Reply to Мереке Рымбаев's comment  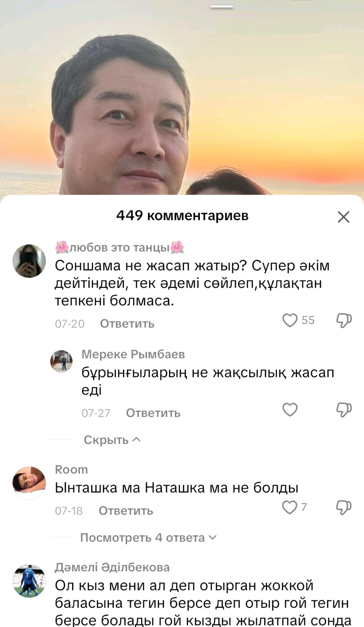coord(153,413)
